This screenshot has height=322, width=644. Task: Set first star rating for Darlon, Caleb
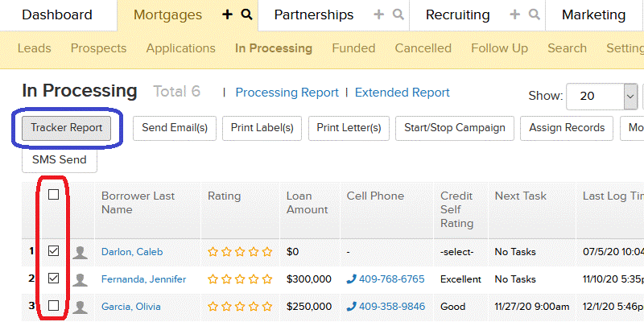click(213, 252)
